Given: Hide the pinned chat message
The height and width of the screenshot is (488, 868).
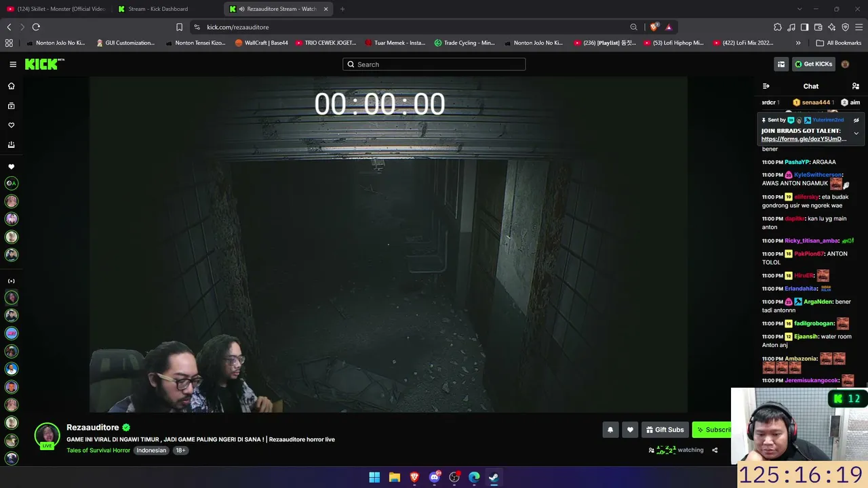Looking at the screenshot, I should click(856, 120).
